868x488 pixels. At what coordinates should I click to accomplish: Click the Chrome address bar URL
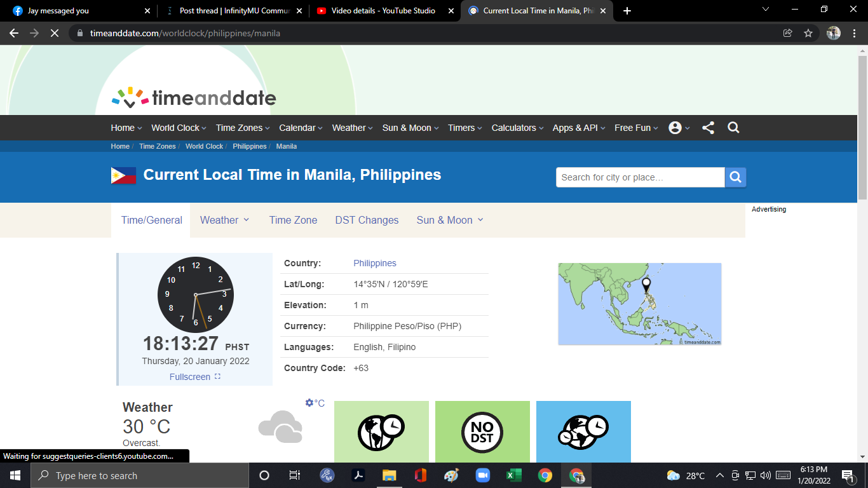point(185,33)
